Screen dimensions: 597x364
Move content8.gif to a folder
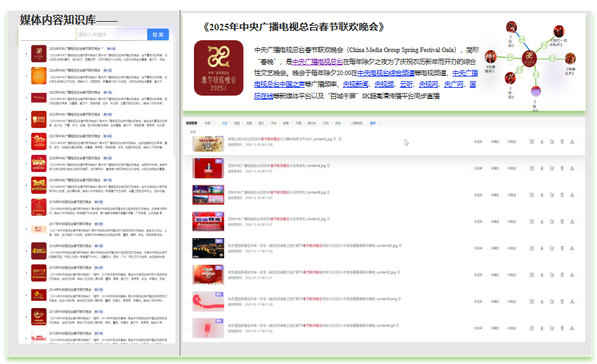pyautogui.click(x=552, y=328)
